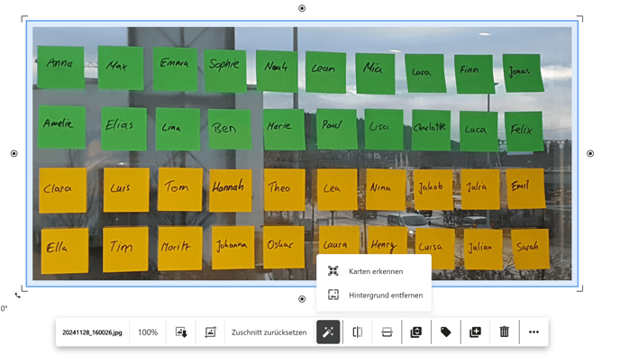Click the file name 20241128_160026.jpg

pos(92,332)
